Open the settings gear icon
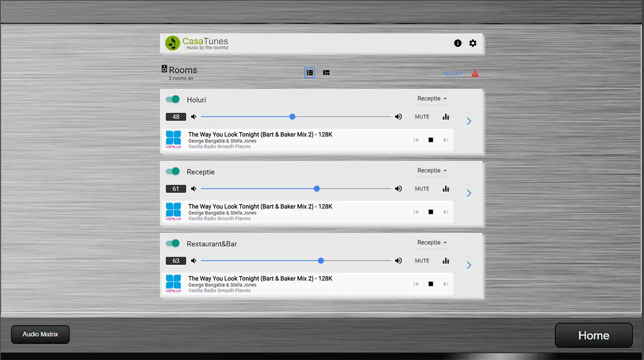The width and height of the screenshot is (644, 360). 473,43
